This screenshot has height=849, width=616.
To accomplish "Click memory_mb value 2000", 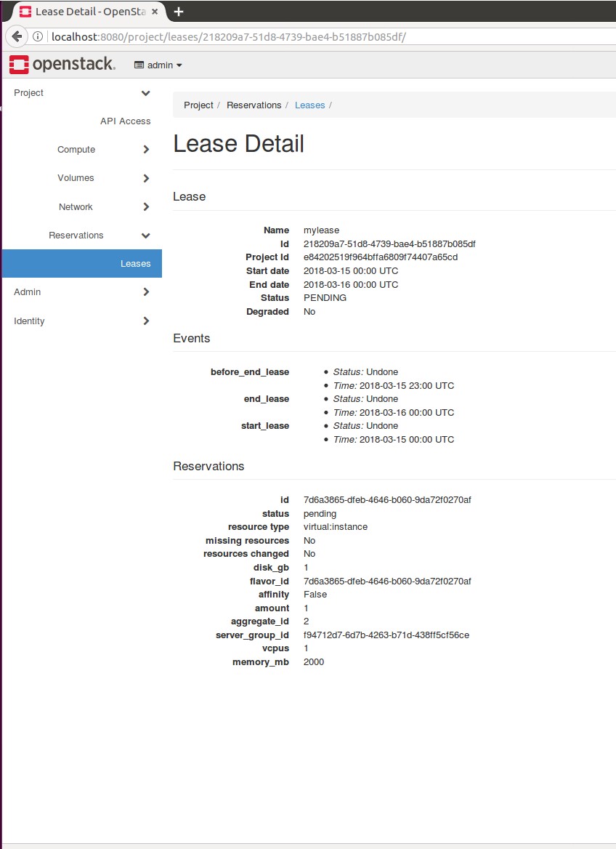I will coord(314,662).
